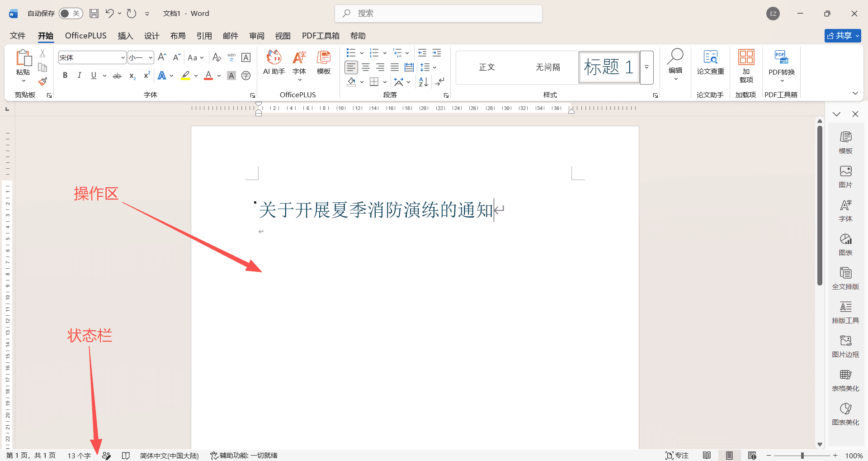
Task: Switch to the 插入 tab
Action: [125, 36]
